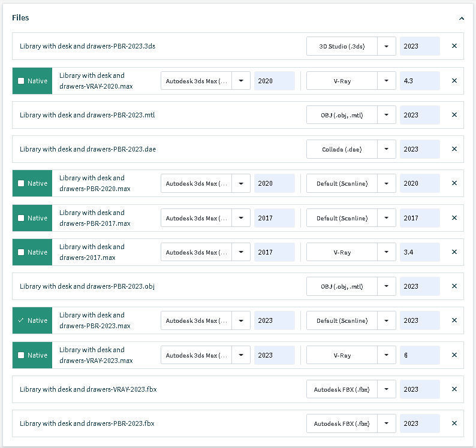Viewport: 476px width, 448px height.
Task: Edit the renderer version field showing 3.4
Action: coord(419,252)
